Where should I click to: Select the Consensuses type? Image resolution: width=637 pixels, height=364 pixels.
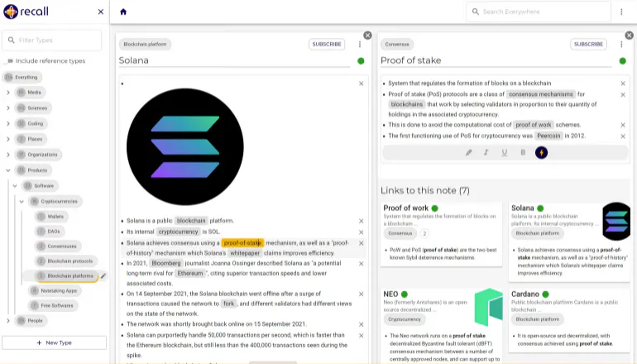click(x=58, y=247)
